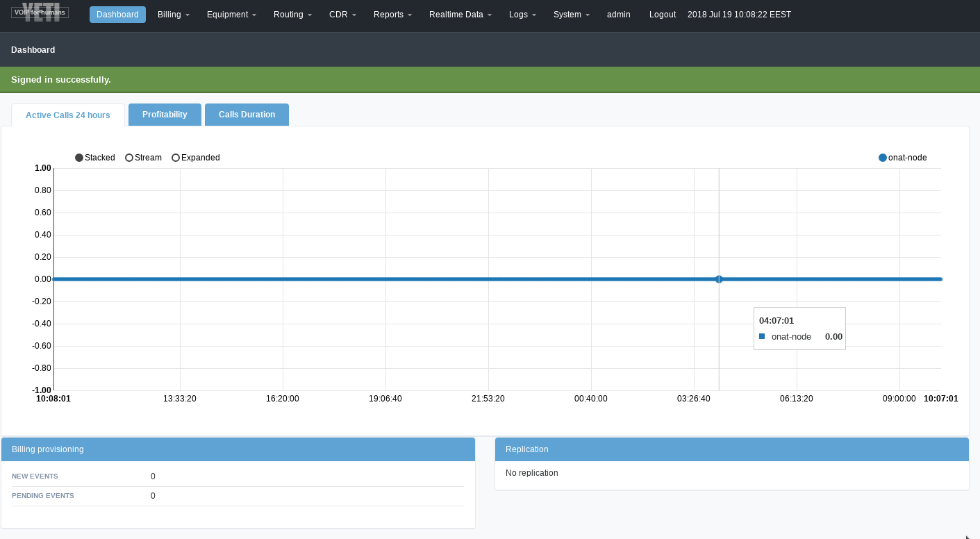Expand the Realtime Data dropdown menu

pos(460,15)
